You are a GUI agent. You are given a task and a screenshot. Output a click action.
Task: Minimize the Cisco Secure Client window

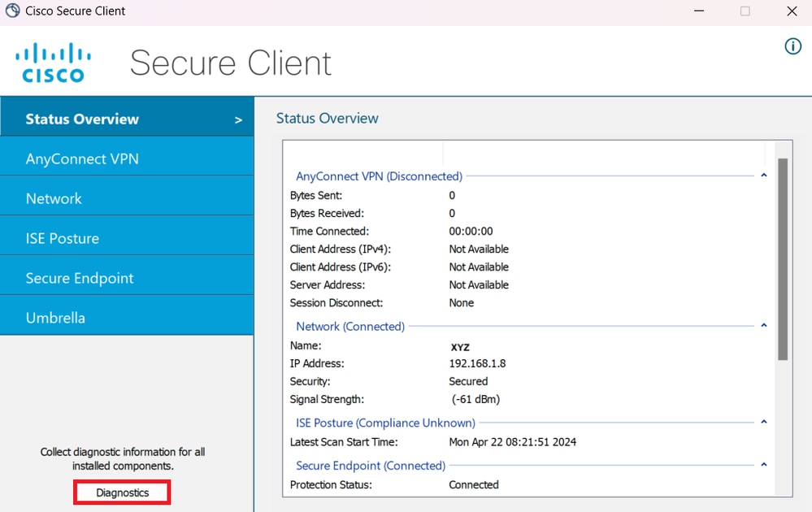coord(699,11)
